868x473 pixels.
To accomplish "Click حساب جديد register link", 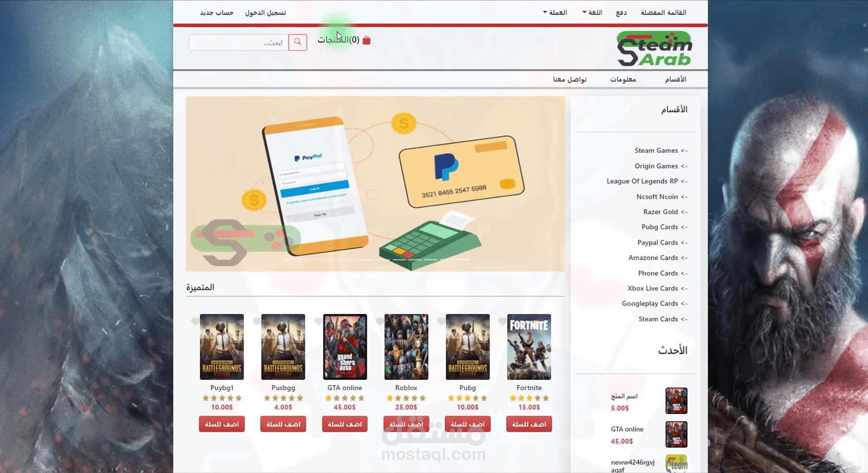I will (216, 13).
